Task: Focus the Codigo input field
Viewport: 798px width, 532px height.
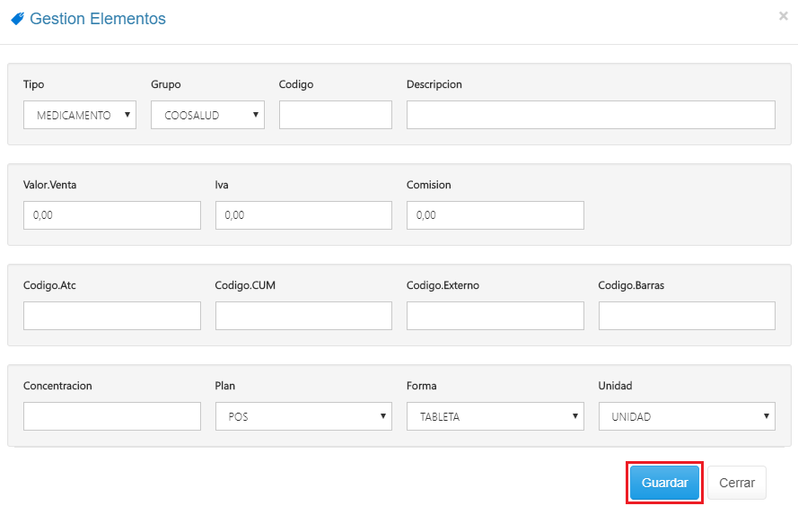Action: tap(336, 115)
